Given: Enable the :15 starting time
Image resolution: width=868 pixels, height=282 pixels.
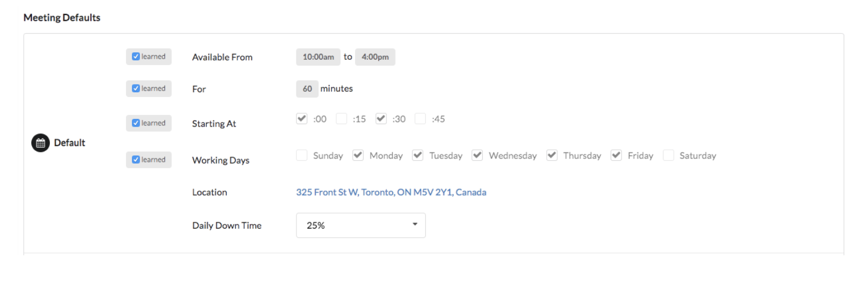Looking at the screenshot, I should click(x=342, y=118).
